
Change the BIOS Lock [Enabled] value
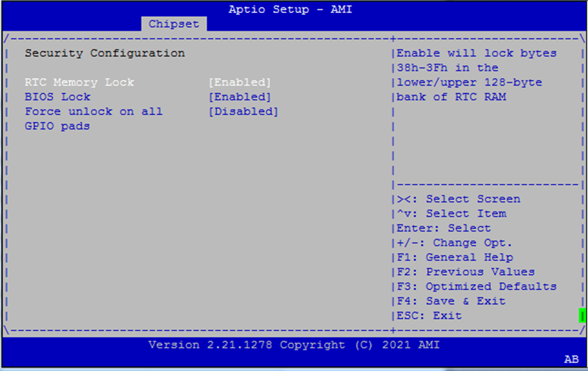(x=240, y=96)
